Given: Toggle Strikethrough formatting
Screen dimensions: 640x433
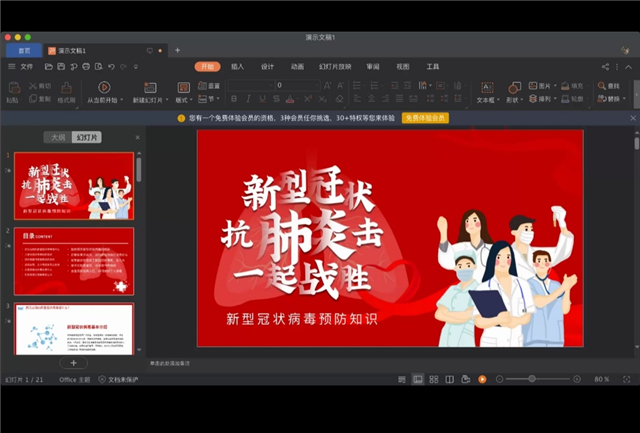Looking at the screenshot, I should (x=276, y=99).
